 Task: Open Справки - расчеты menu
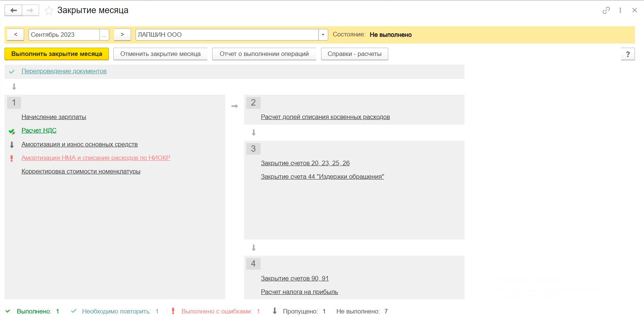(x=354, y=54)
